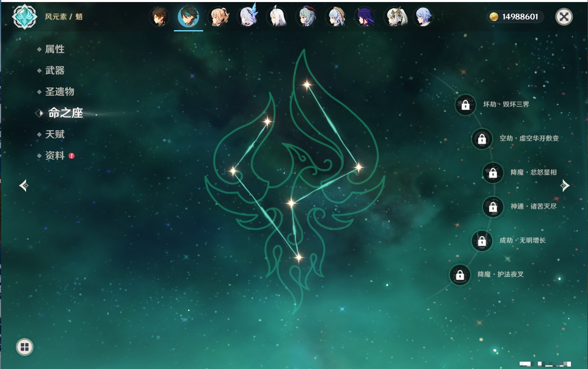The width and height of the screenshot is (588, 369).
Task: Click lock icon for 坏劫·毁坏三界
Action: tap(465, 105)
